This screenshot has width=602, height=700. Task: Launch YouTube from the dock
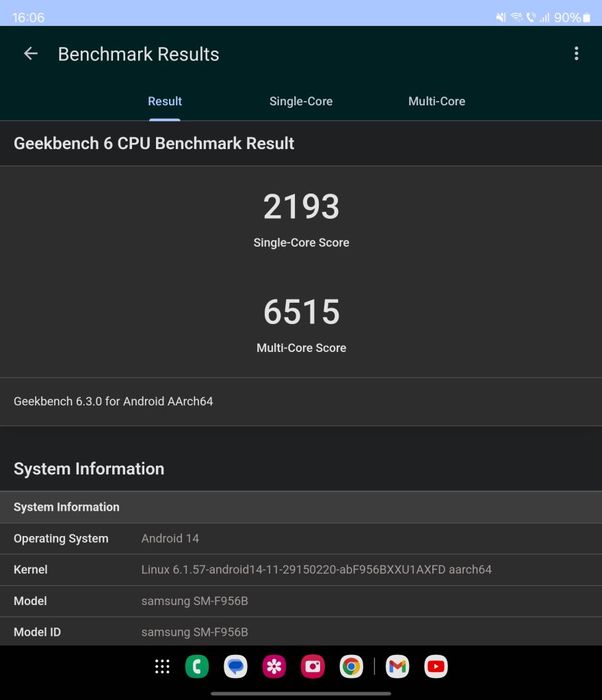(436, 667)
